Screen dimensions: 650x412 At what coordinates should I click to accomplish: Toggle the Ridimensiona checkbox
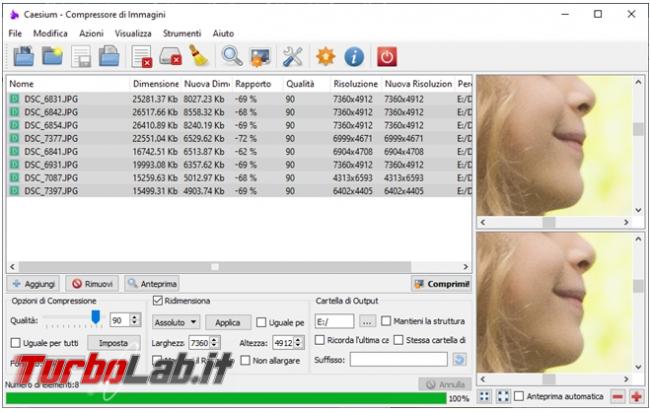coord(158,301)
